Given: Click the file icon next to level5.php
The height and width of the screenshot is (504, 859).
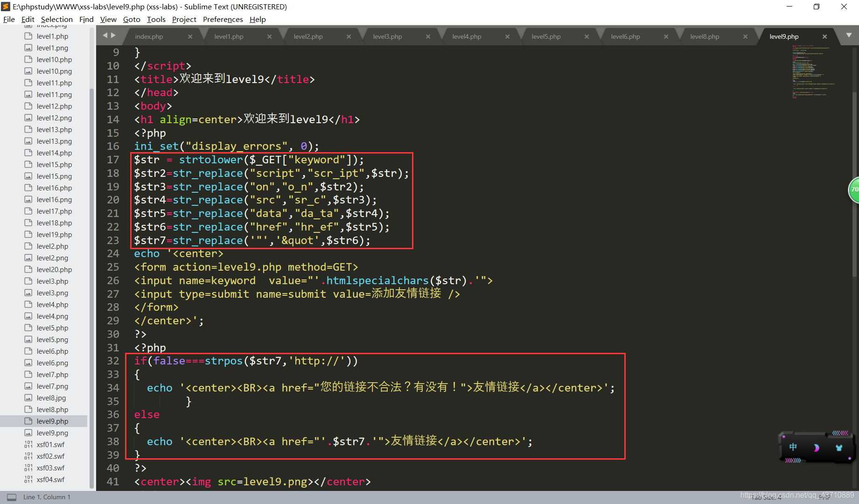Looking at the screenshot, I should (x=28, y=328).
